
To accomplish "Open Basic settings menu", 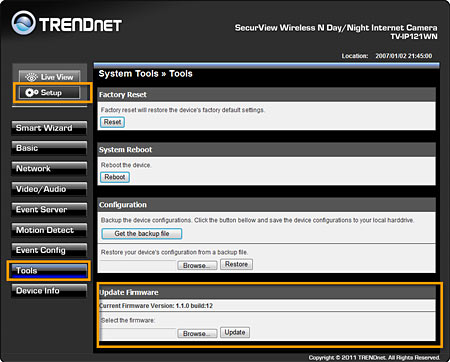I will pyautogui.click(x=49, y=148).
